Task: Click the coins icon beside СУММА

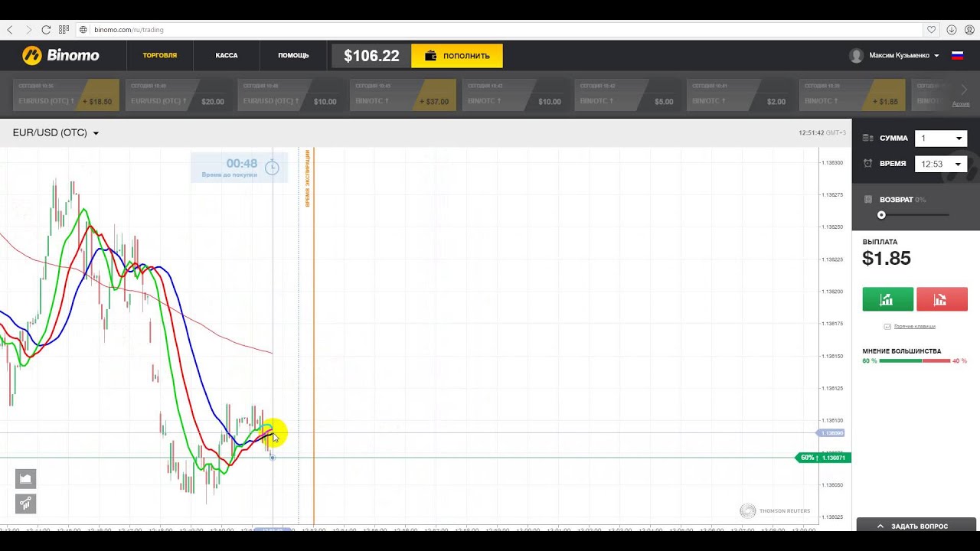Action: point(867,139)
